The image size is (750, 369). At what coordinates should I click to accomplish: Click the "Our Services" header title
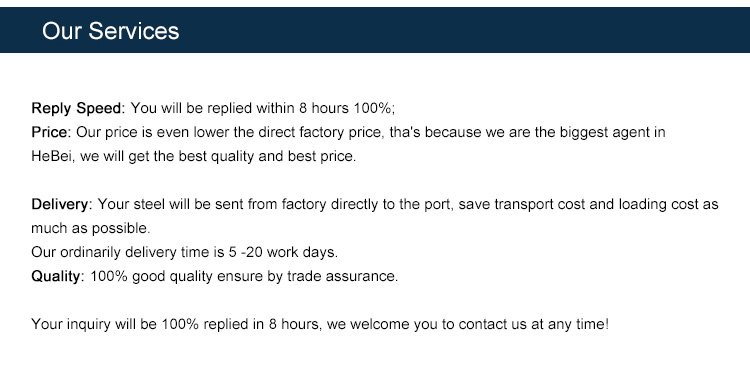coord(110,31)
